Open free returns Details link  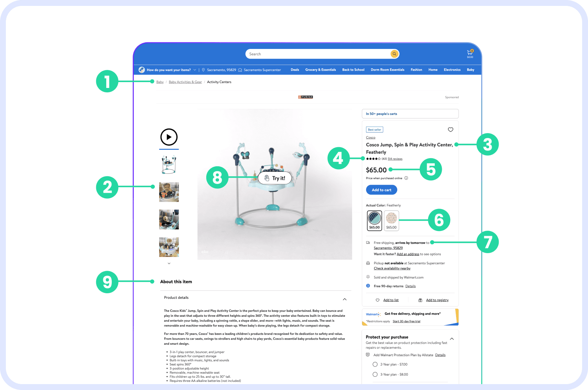(410, 286)
